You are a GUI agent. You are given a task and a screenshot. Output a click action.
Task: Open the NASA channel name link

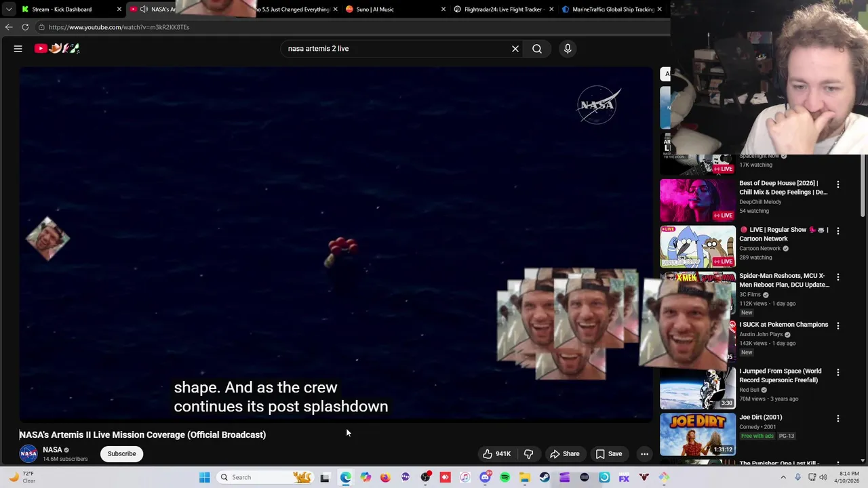coord(52,450)
